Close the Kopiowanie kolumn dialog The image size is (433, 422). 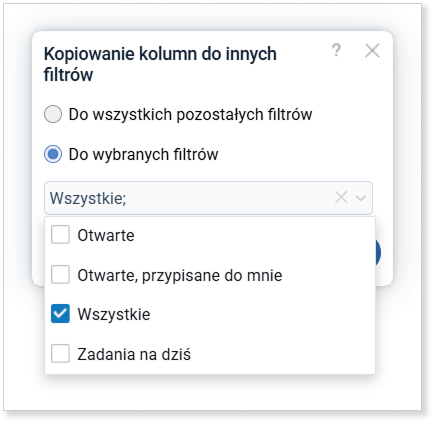pos(372,51)
